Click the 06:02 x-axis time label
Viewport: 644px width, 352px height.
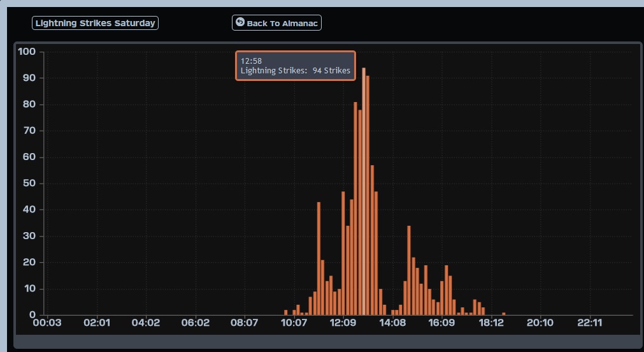pyautogui.click(x=195, y=323)
